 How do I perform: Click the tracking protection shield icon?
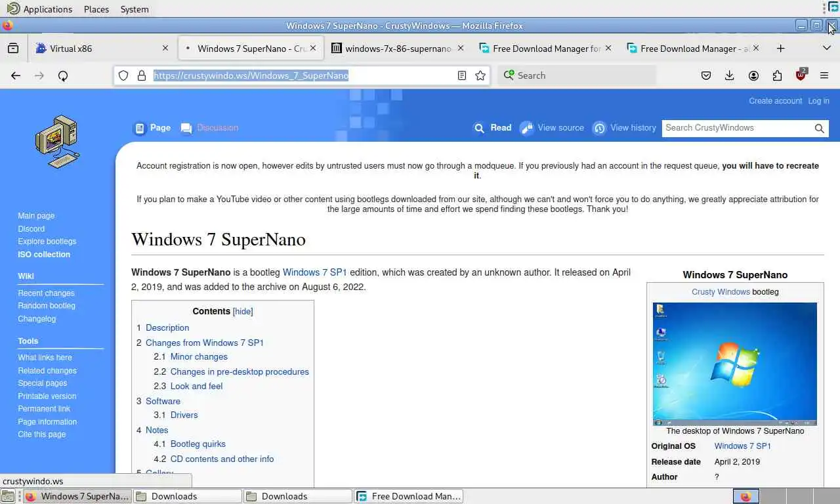click(x=123, y=75)
